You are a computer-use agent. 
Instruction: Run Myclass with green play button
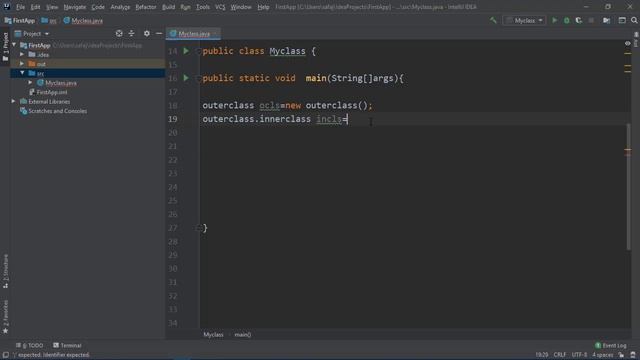pyautogui.click(x=554, y=20)
